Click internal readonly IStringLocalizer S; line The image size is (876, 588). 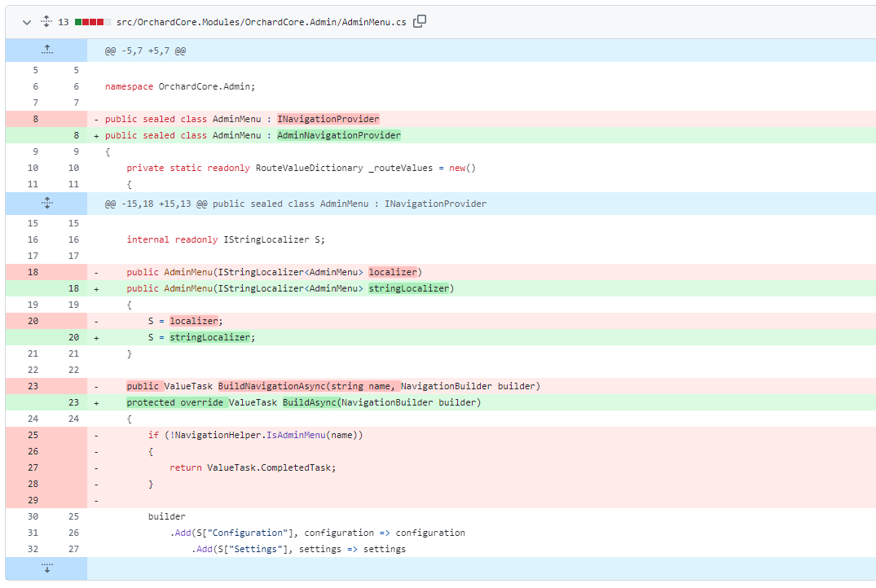point(225,239)
